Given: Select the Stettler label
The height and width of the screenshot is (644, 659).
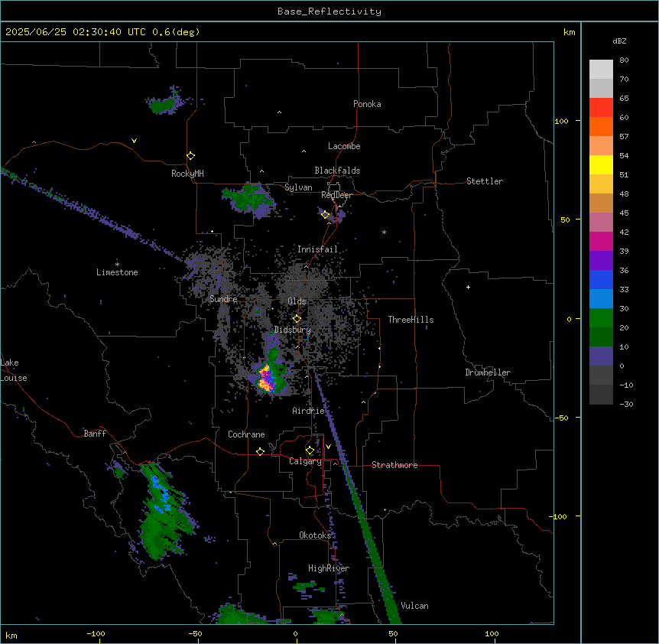Looking at the screenshot, I should (x=485, y=181).
